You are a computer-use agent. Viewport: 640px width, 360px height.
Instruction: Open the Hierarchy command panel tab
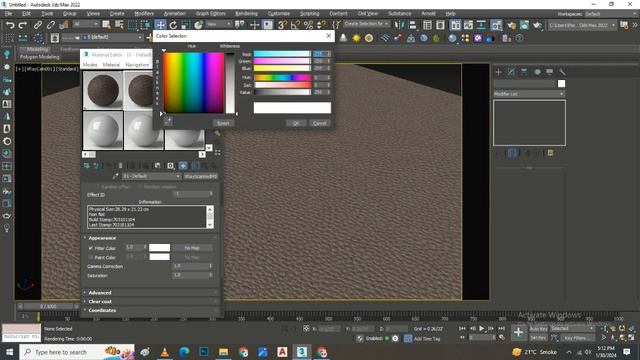tap(524, 72)
